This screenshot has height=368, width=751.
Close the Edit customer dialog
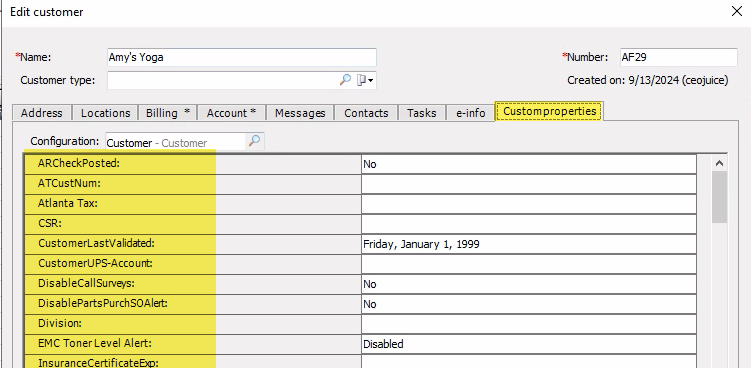click(737, 12)
